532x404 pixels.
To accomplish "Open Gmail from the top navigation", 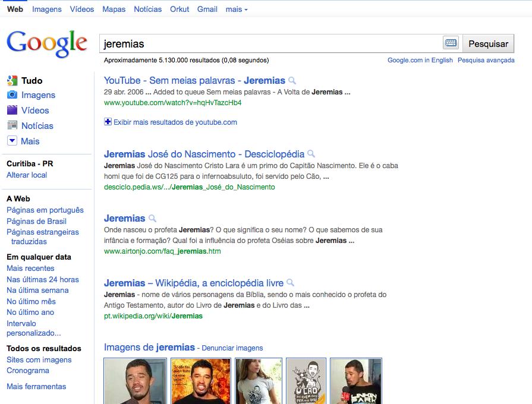I will click(x=207, y=9).
